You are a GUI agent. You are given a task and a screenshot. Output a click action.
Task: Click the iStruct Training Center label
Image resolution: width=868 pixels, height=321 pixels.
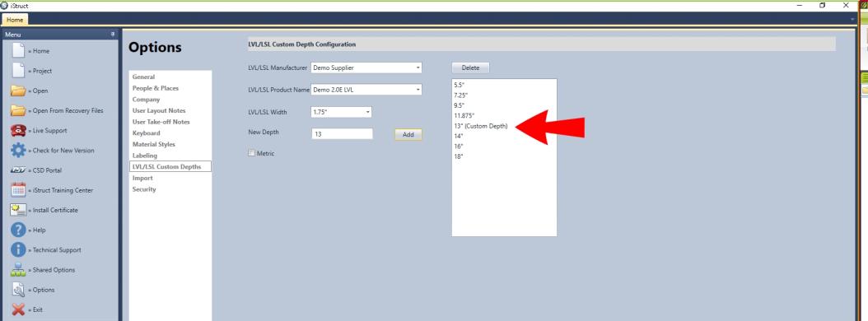tap(63, 190)
